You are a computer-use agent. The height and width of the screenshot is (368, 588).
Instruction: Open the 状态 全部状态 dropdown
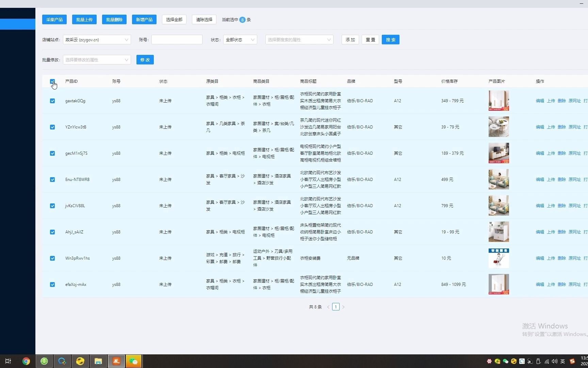pyautogui.click(x=240, y=40)
